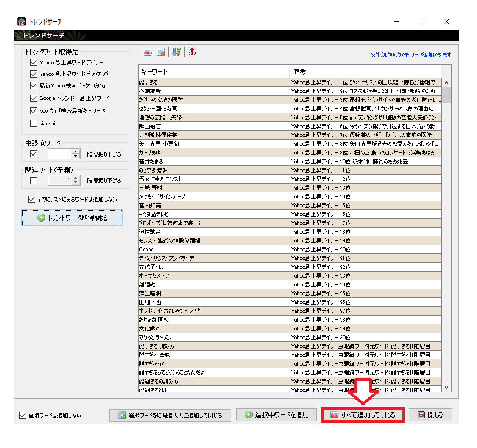The image size is (477, 448).
Task: Select the カープあゆ keyword row
Action: pos(290,153)
